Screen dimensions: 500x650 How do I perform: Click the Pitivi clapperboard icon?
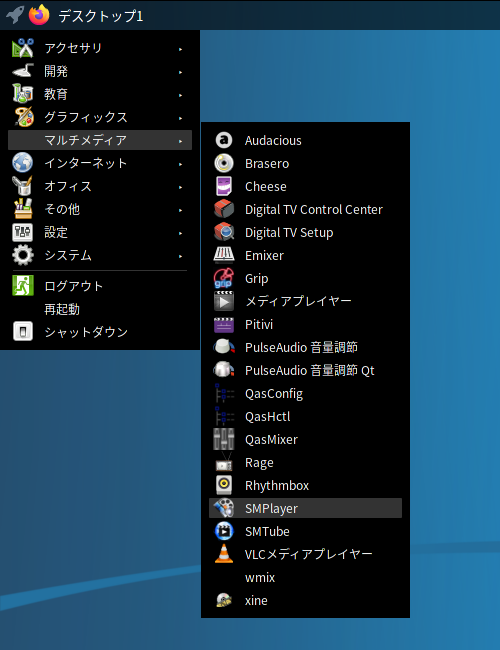tap(224, 325)
